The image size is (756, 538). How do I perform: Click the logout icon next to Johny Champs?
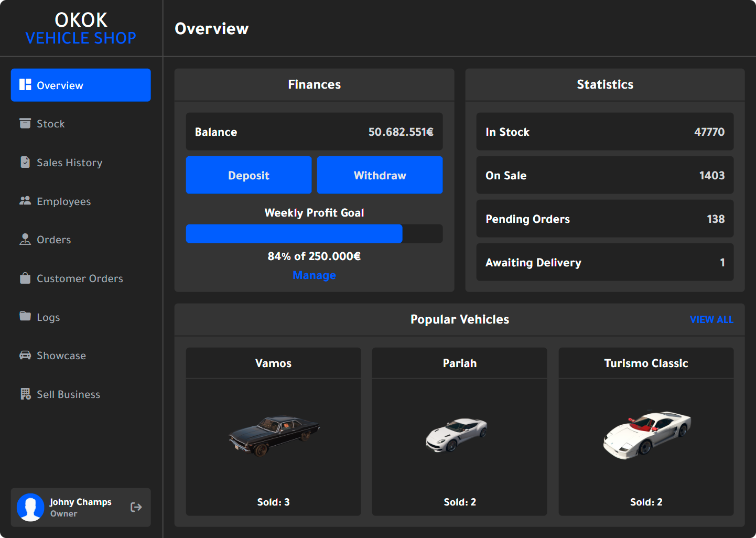[x=136, y=507]
